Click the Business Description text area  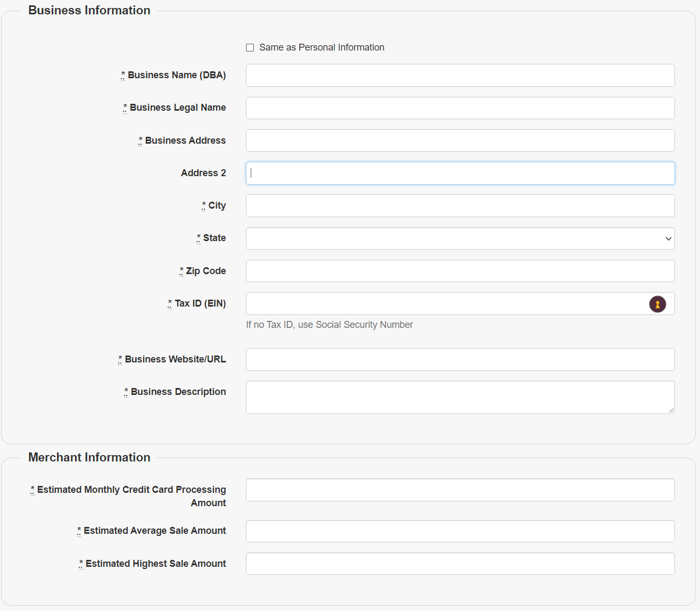pos(460,398)
